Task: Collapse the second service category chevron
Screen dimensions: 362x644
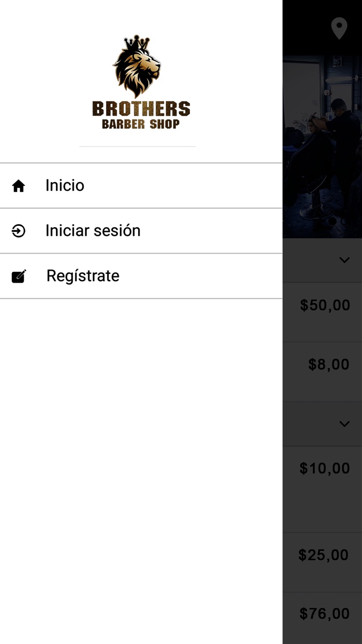Action: point(344,424)
